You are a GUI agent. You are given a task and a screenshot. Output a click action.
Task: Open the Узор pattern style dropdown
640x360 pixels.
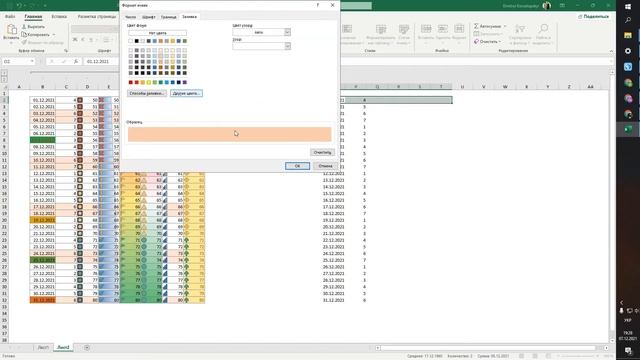tap(287, 46)
